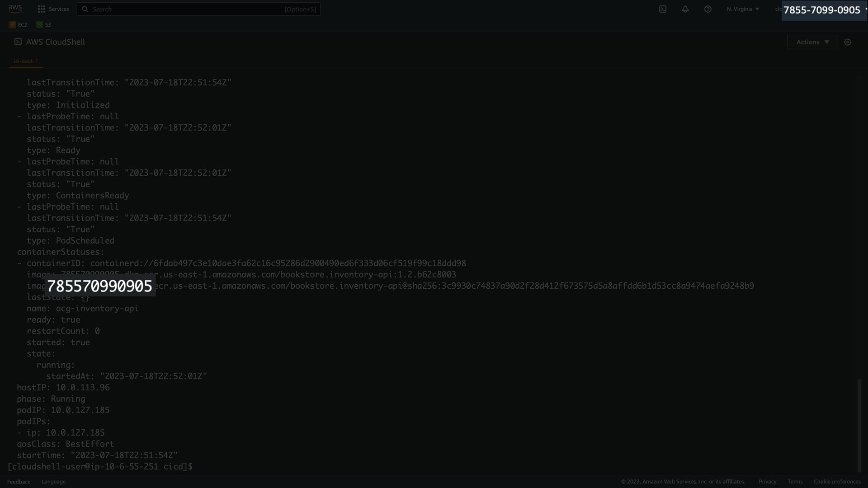Click the CloudShell icon in top navigation bar
The height and width of the screenshot is (488, 868).
pos(662,9)
